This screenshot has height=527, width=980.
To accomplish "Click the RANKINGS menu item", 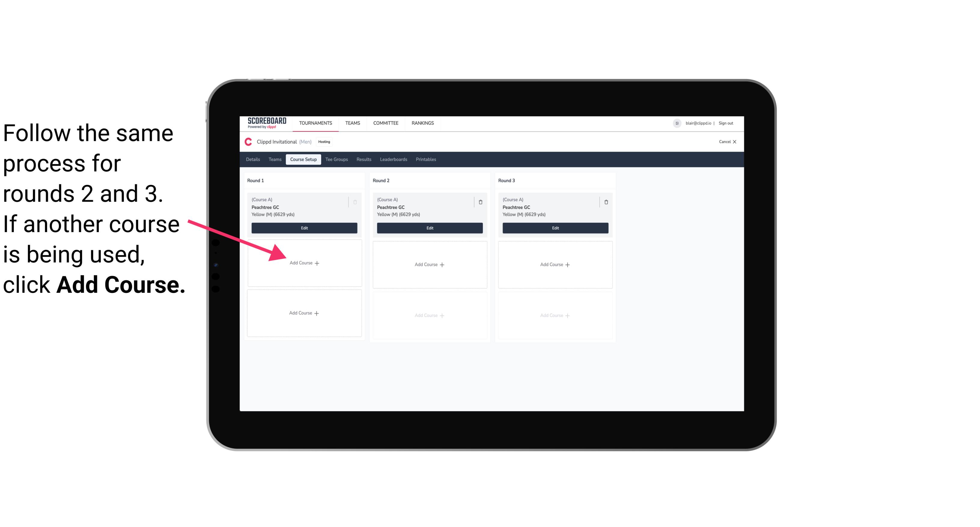I will [x=423, y=123].
